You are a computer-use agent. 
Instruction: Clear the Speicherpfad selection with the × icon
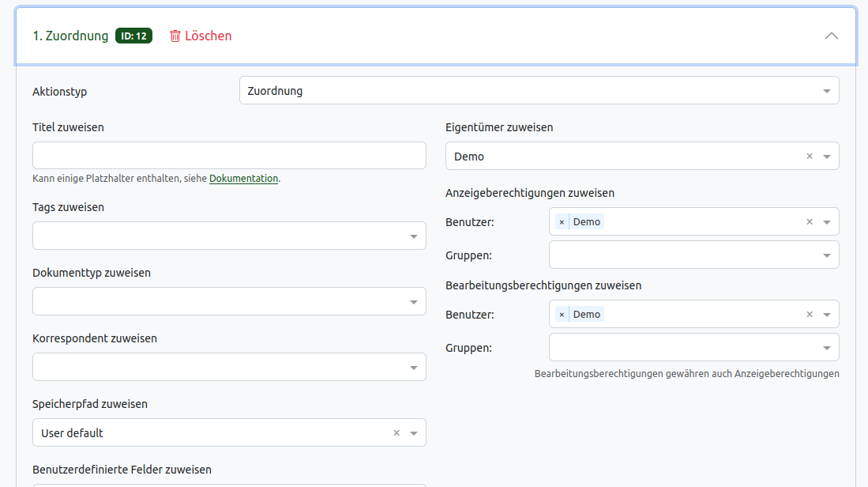click(x=396, y=432)
